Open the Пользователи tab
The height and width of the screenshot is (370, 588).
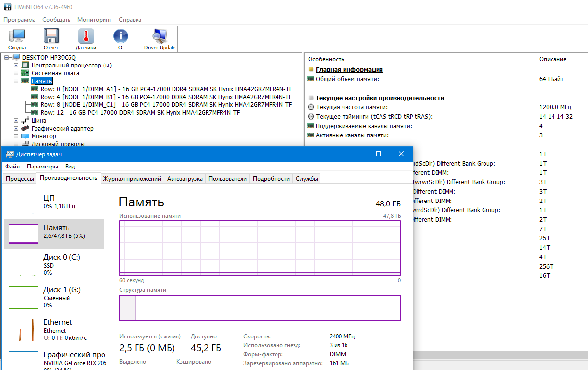[x=228, y=179]
